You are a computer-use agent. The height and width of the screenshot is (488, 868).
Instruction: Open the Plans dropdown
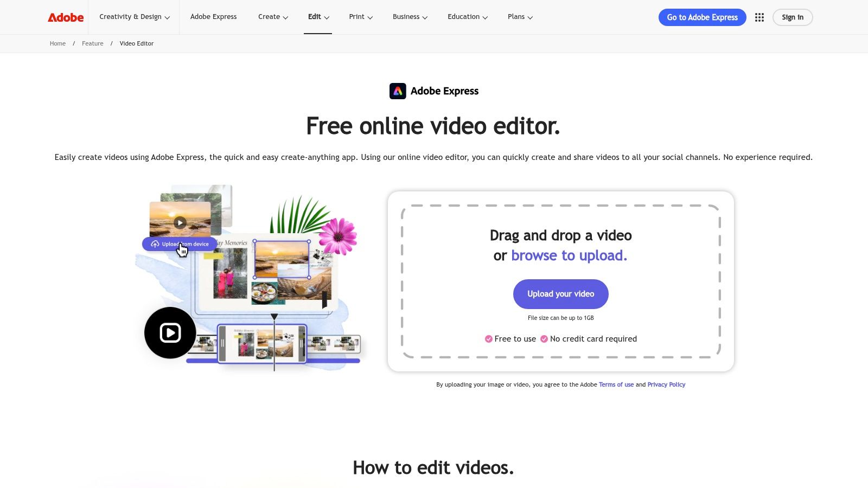(520, 17)
